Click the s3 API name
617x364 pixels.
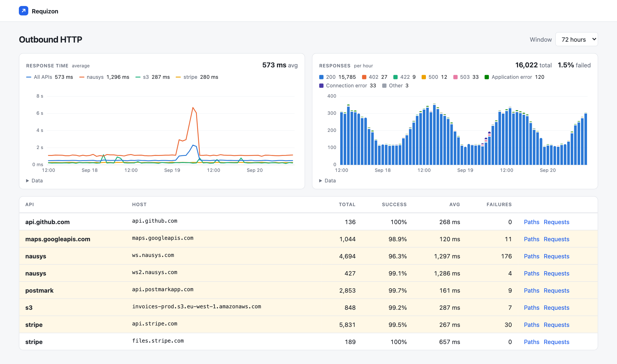29,308
